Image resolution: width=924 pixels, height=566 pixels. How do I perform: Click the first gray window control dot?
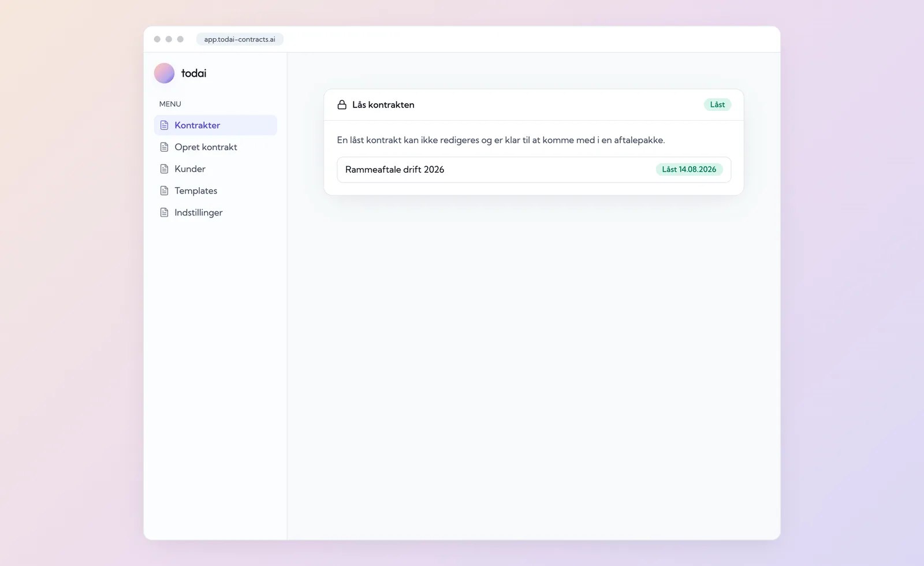157,39
